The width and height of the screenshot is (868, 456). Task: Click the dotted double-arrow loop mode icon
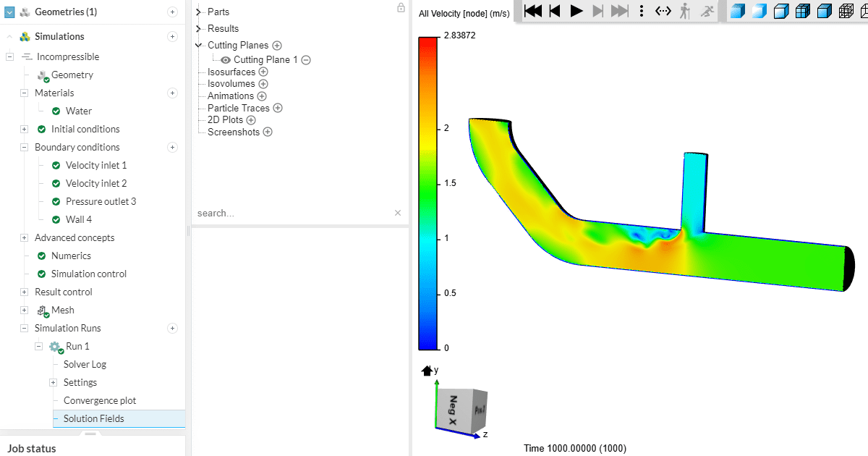tap(663, 11)
